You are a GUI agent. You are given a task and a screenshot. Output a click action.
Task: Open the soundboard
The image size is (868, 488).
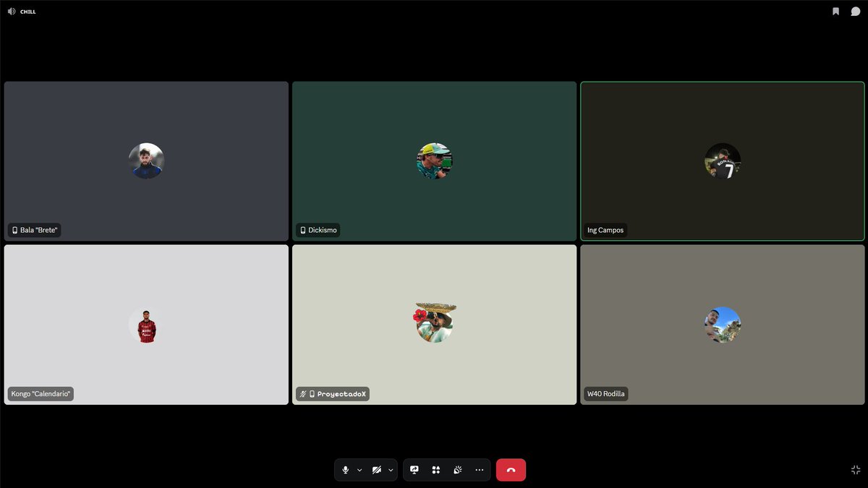point(458,470)
